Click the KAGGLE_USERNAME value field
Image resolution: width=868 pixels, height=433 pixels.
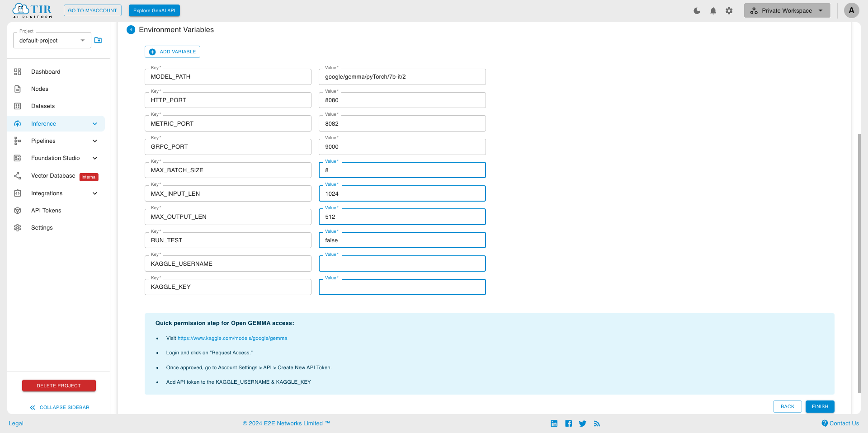tap(402, 264)
